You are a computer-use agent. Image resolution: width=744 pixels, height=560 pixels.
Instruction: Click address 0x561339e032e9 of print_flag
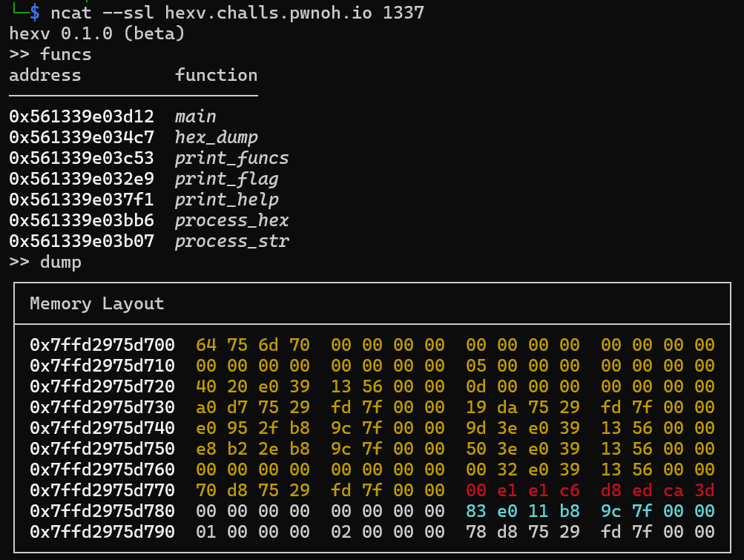point(82,179)
